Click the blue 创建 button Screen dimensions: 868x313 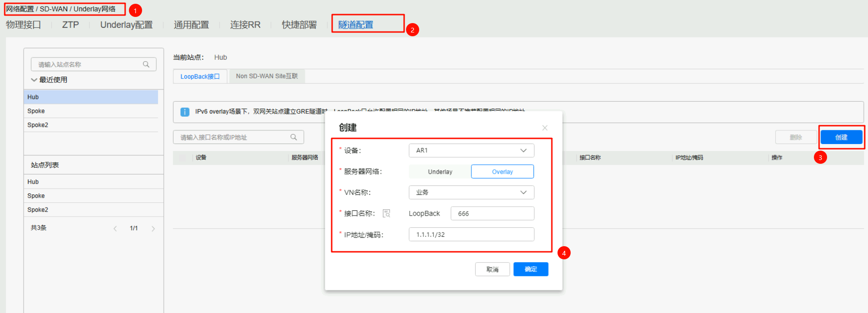tap(841, 137)
